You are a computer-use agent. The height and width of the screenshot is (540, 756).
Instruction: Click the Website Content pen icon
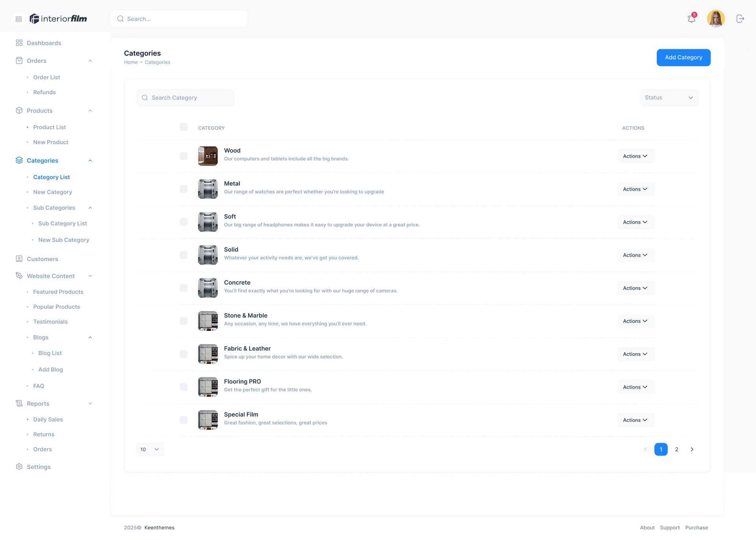point(19,275)
